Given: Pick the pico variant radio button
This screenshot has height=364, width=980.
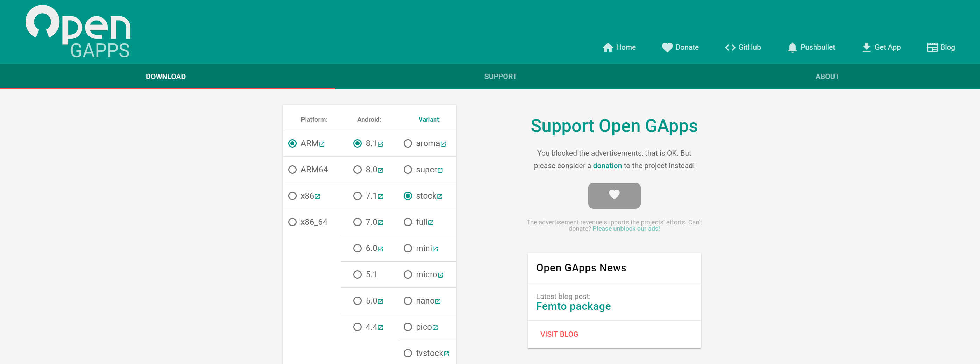Looking at the screenshot, I should 408,327.
